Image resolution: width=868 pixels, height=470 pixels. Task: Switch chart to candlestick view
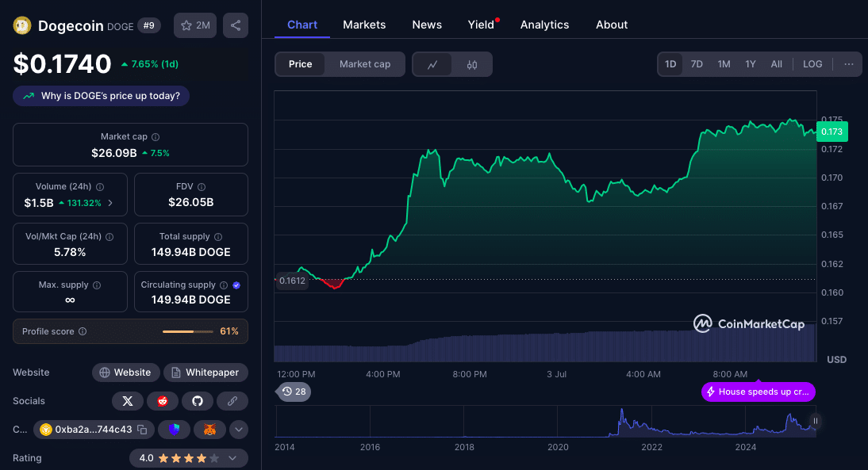pos(471,65)
